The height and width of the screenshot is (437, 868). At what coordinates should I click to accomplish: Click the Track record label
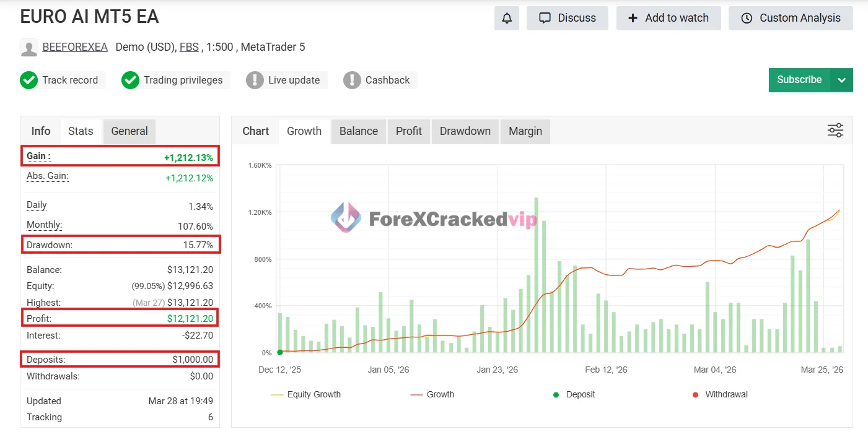pos(70,80)
